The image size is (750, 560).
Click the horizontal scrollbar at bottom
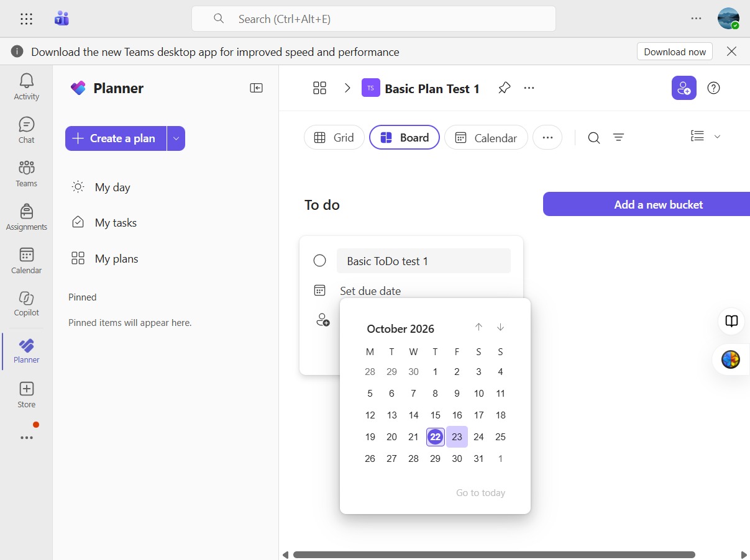(494, 554)
